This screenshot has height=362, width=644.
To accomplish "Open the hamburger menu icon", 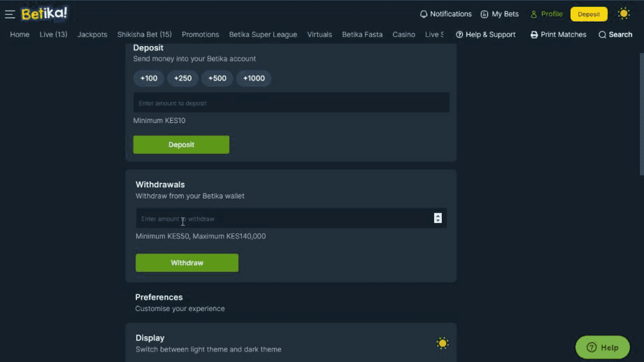I will coord(10,14).
